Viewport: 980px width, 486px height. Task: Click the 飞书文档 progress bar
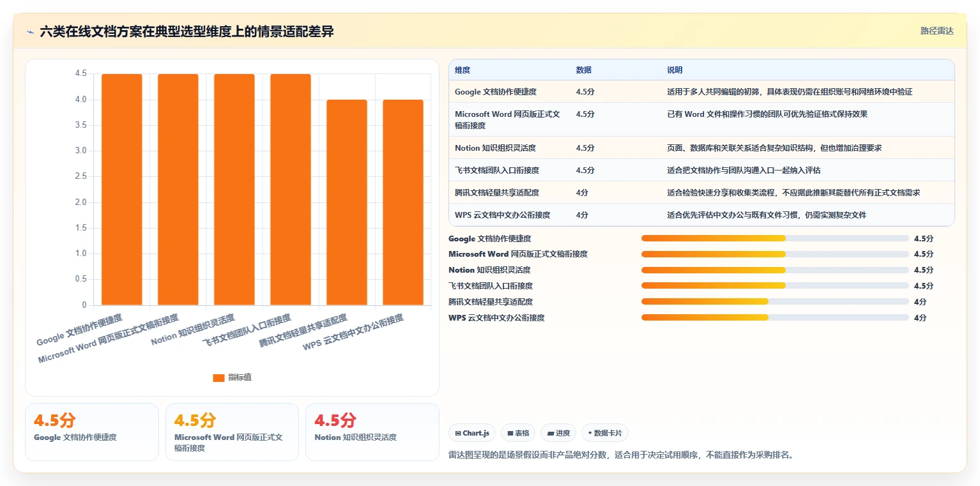775,286
